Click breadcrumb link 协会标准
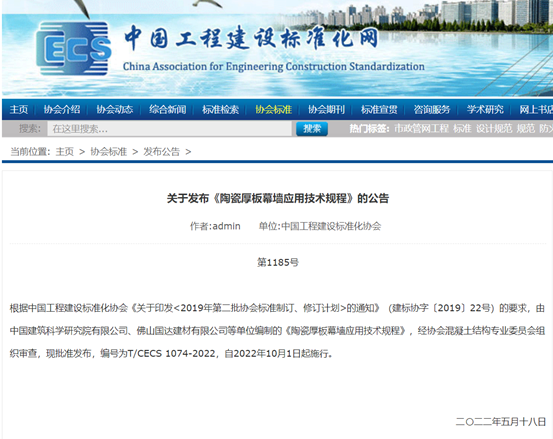The height and width of the screenshot is (439, 553). (x=109, y=152)
